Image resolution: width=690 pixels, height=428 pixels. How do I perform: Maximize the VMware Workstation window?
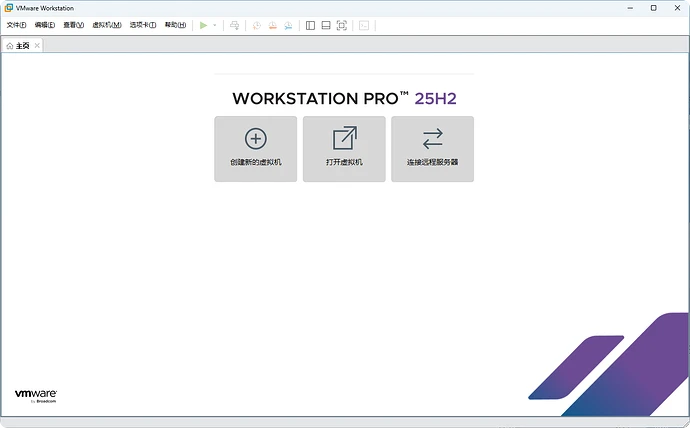[x=654, y=8]
